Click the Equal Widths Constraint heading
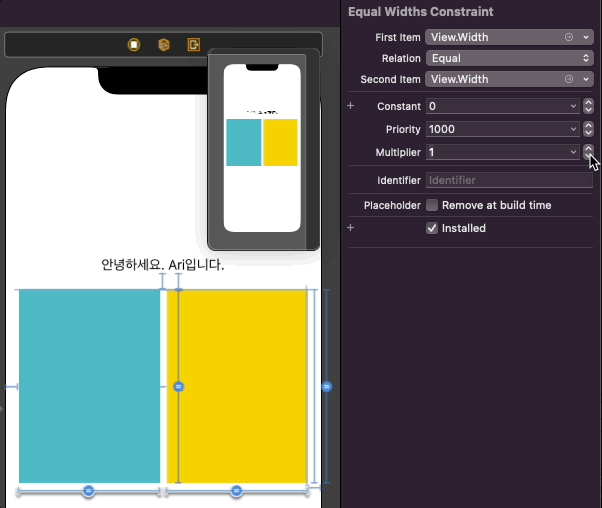Screen dimensions: 602x508 point(420,12)
